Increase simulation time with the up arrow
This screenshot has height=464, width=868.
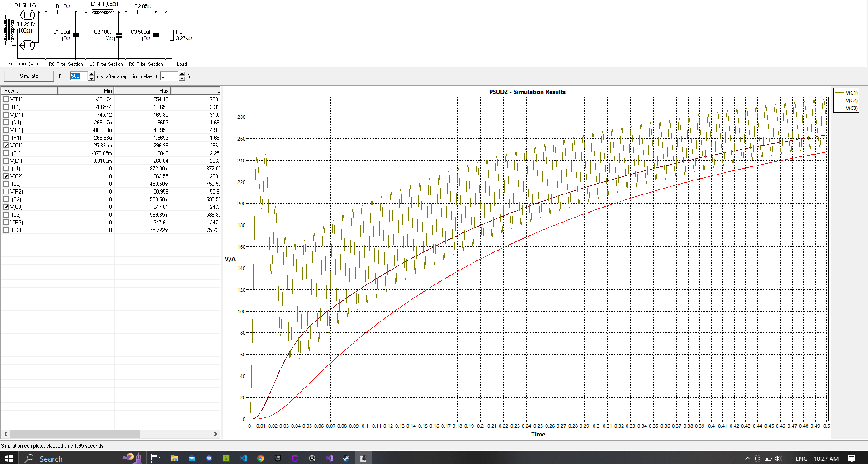91,74
